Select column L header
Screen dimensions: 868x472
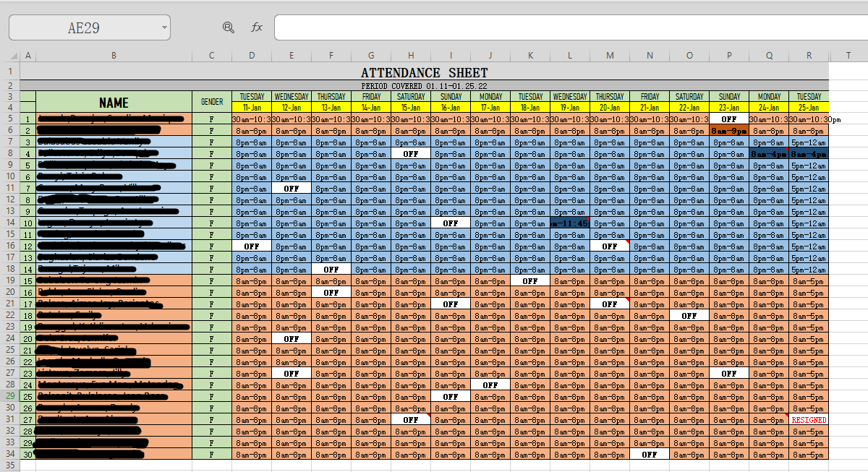tap(570, 56)
